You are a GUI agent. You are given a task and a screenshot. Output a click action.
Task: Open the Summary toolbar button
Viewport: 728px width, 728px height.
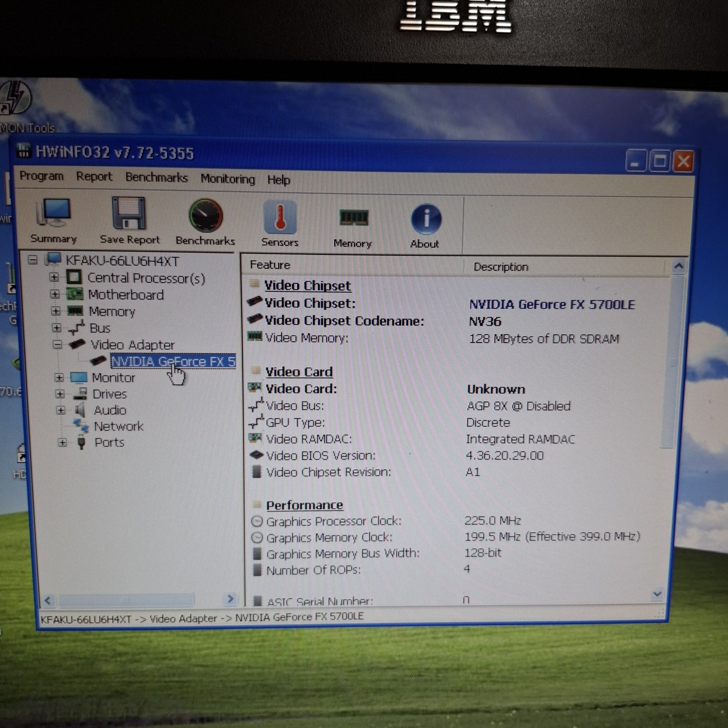click(53, 220)
